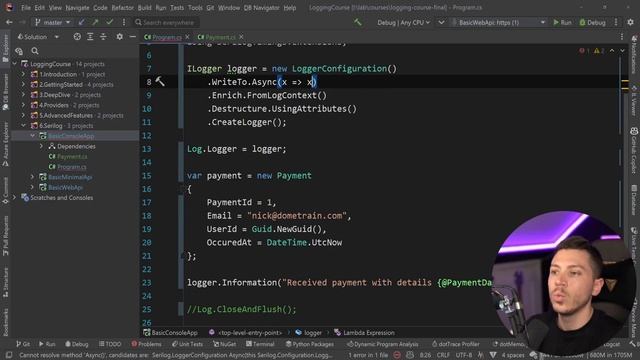Click UTF-8 encoding in status bar
Image resolution: width=640 pixels, height=360 pixels.
pyautogui.click(x=464, y=355)
